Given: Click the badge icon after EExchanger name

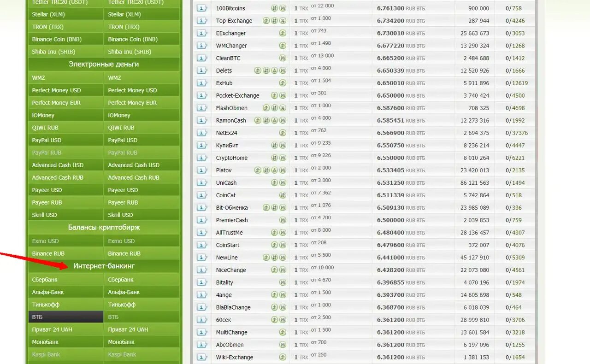Looking at the screenshot, I should pyautogui.click(x=283, y=33).
